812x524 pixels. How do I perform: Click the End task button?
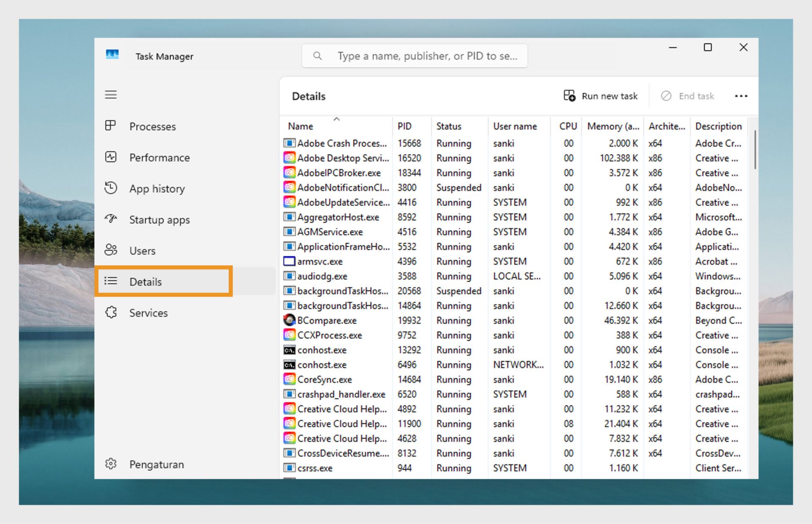tap(688, 96)
